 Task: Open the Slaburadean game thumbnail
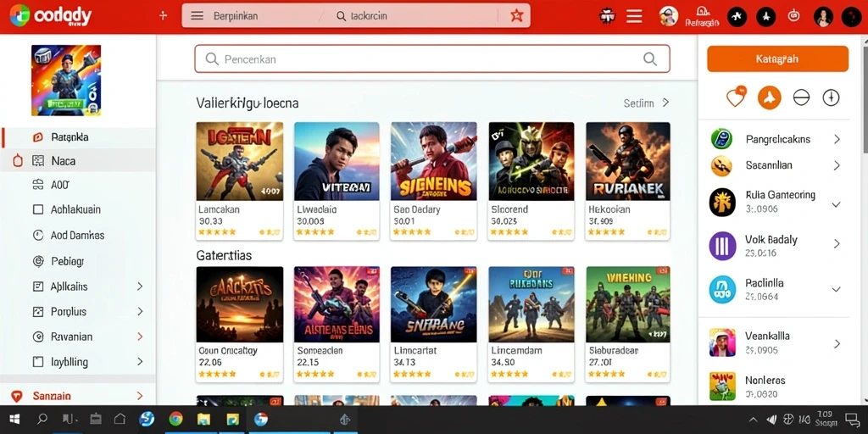[x=628, y=304]
